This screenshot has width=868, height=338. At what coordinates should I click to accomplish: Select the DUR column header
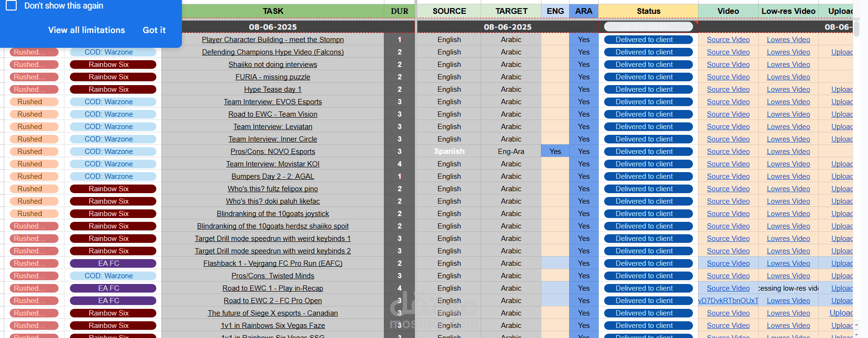point(400,11)
